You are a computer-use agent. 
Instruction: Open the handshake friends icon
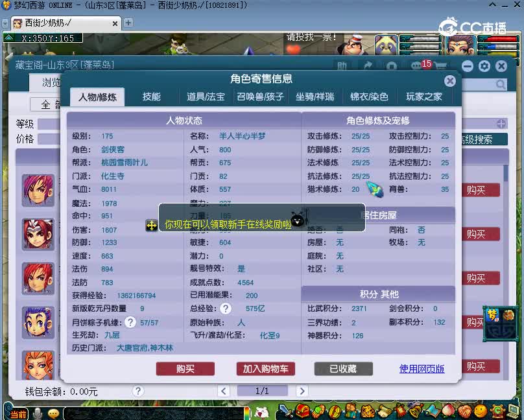(x=464, y=412)
